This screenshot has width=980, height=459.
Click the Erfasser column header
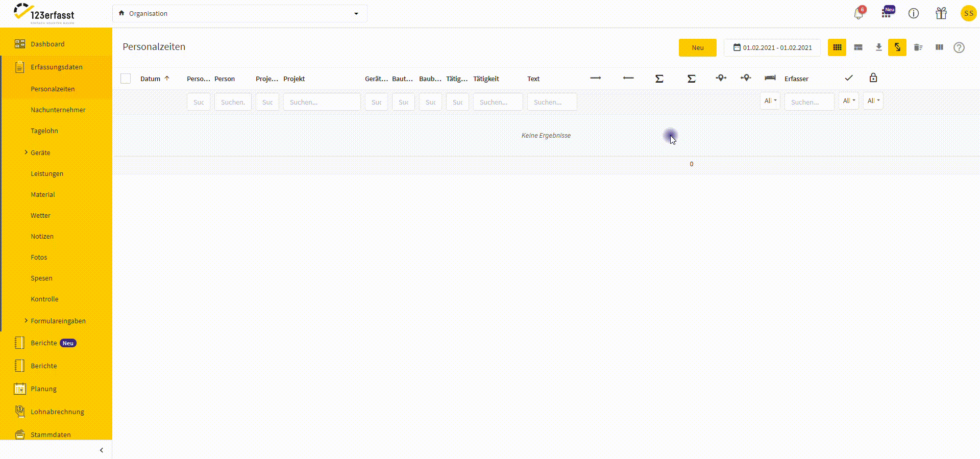796,79
